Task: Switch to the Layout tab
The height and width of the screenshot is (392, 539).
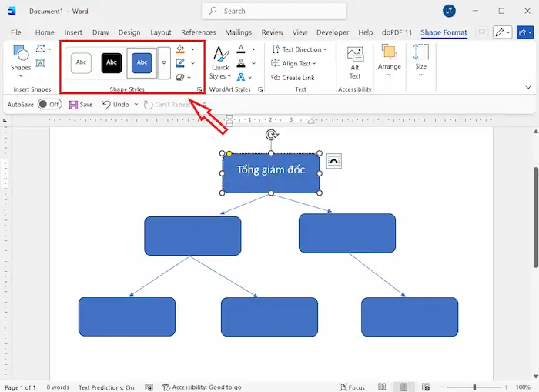Action: tap(161, 32)
